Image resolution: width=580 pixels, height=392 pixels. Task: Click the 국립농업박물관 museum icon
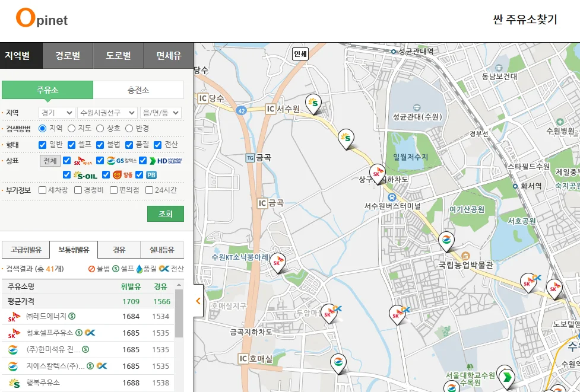pos(465,256)
